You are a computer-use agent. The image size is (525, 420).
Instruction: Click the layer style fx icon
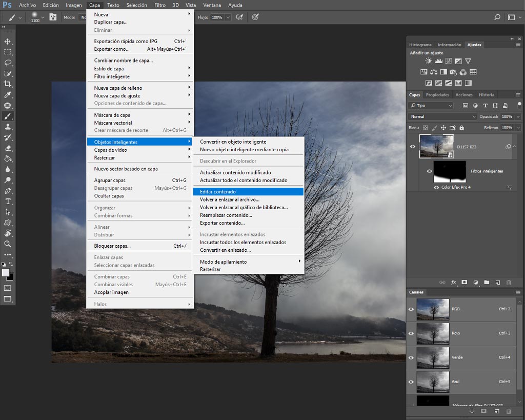pyautogui.click(x=453, y=283)
